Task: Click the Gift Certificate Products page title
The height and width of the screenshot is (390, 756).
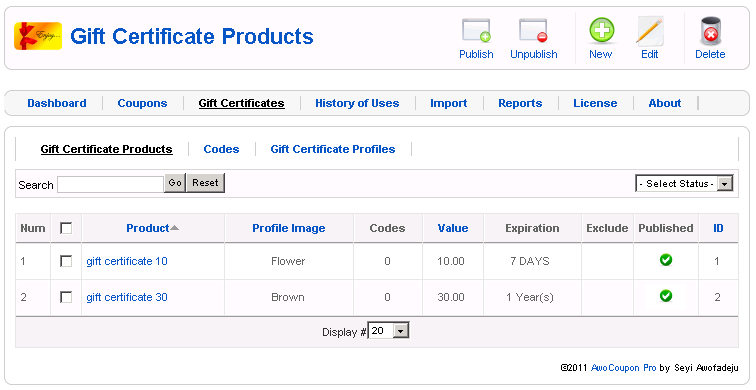Action: (192, 36)
